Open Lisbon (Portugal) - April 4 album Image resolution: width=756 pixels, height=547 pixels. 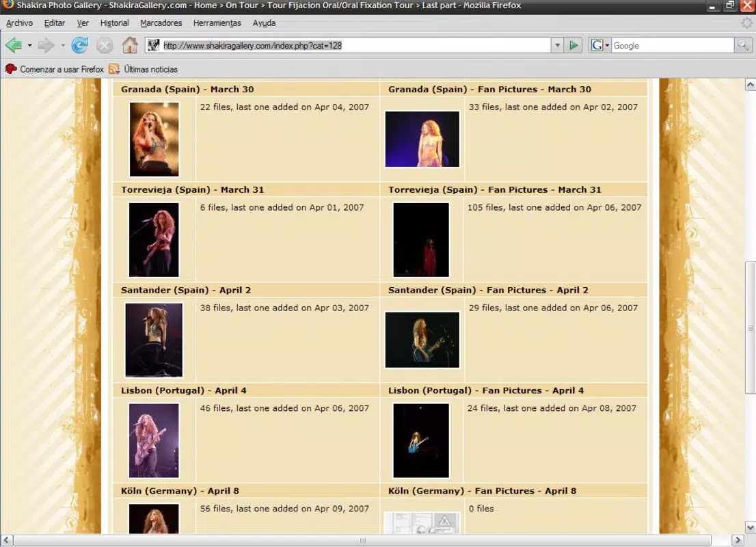(x=183, y=390)
